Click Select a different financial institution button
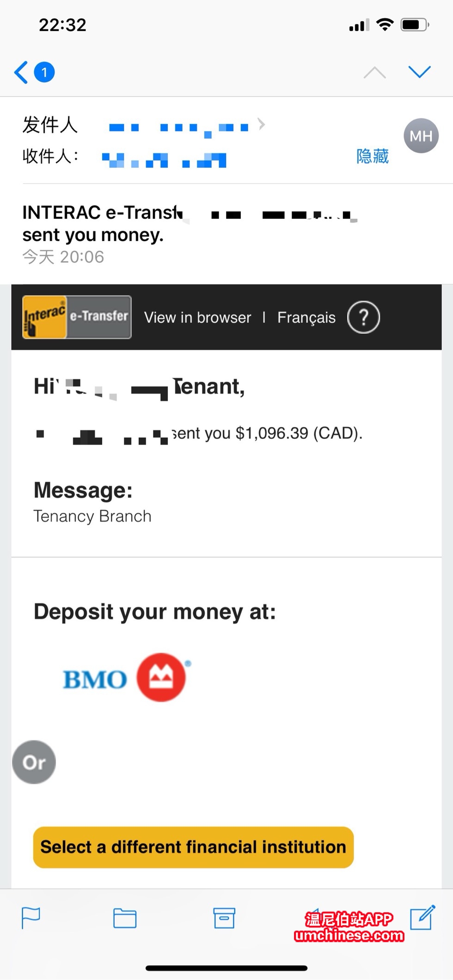 coord(193,847)
